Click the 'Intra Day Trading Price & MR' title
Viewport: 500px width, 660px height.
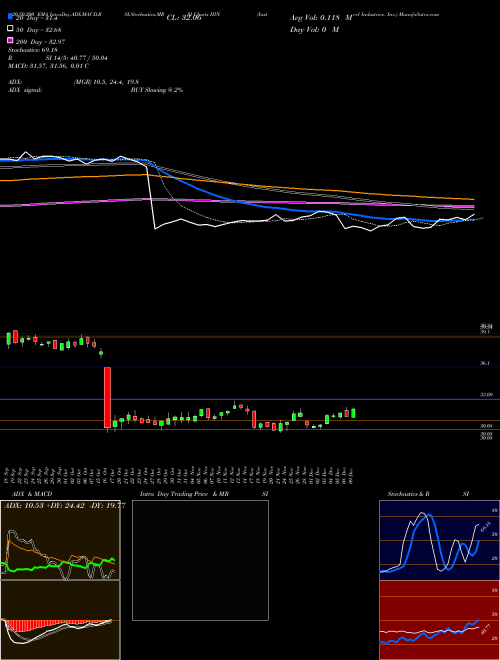click(x=184, y=494)
